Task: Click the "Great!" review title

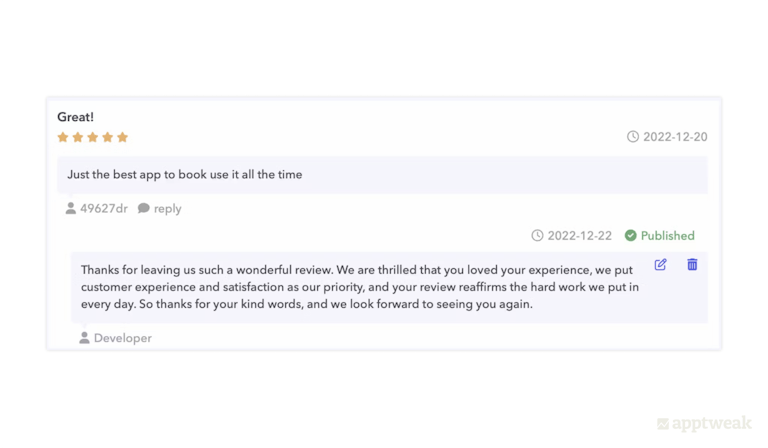Action: coord(76,117)
